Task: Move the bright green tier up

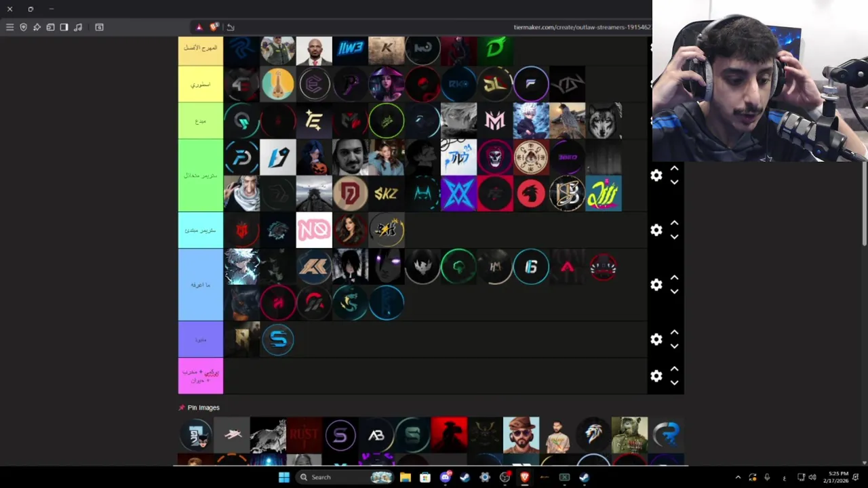Action: pos(674,168)
